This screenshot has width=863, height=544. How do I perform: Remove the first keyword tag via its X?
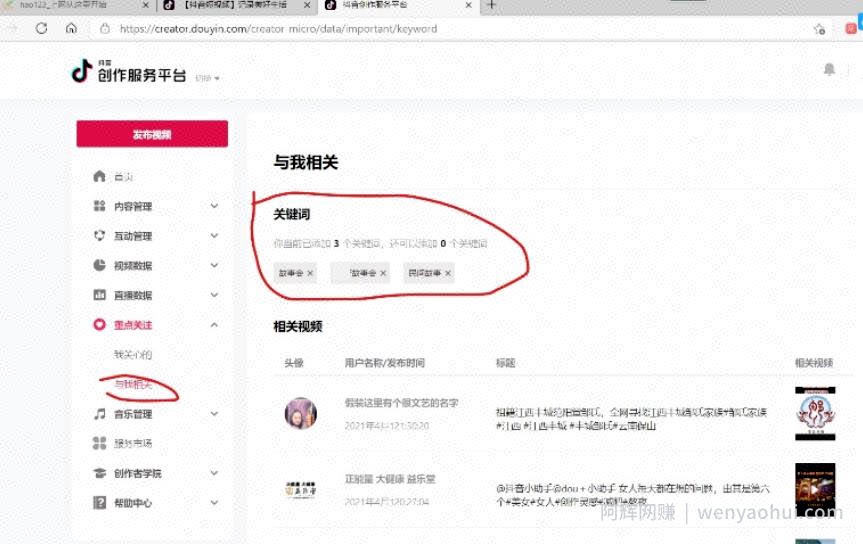click(x=310, y=273)
